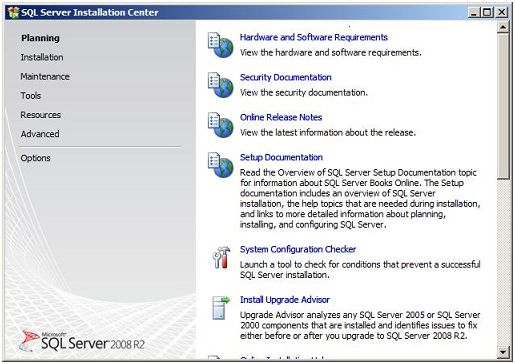The image size is (515, 364).
Task: Open the Setup Documentation link
Action: [281, 157]
